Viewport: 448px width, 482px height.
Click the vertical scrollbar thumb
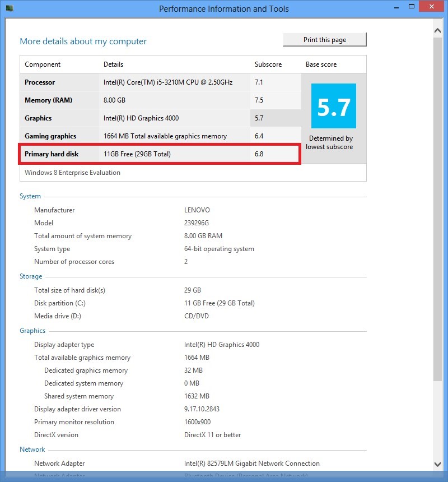coord(437,207)
